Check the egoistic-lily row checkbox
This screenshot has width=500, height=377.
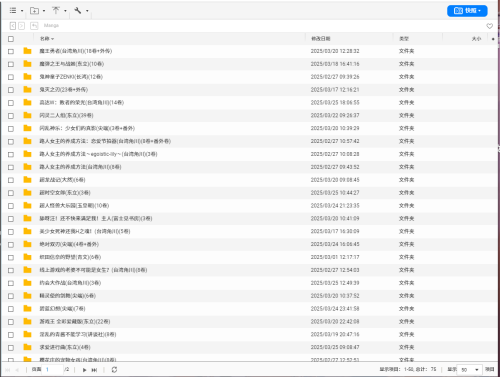coord(11,154)
